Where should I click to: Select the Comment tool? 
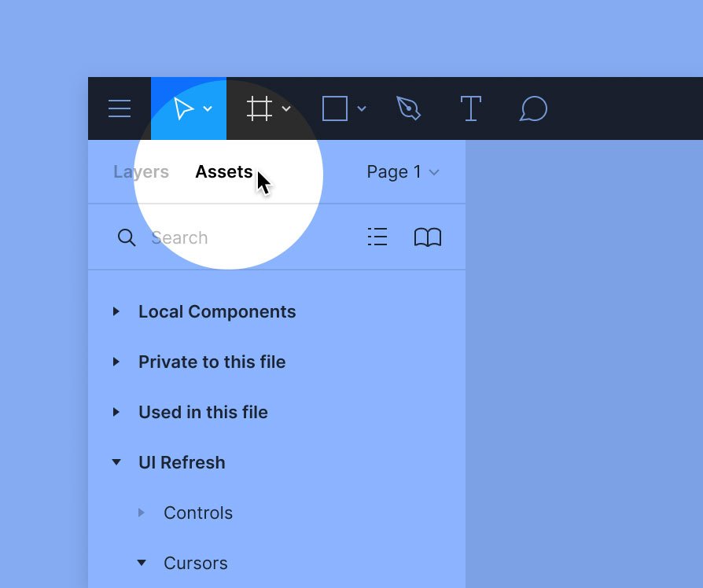533,108
